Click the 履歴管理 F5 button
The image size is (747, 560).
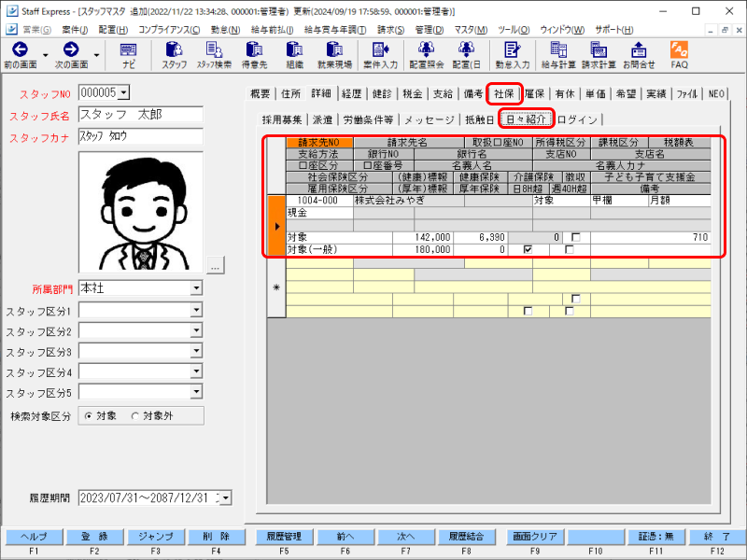click(284, 537)
